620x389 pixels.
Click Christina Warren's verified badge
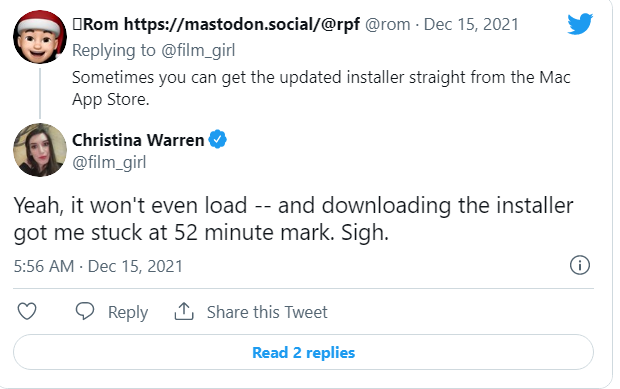pyautogui.click(x=217, y=140)
